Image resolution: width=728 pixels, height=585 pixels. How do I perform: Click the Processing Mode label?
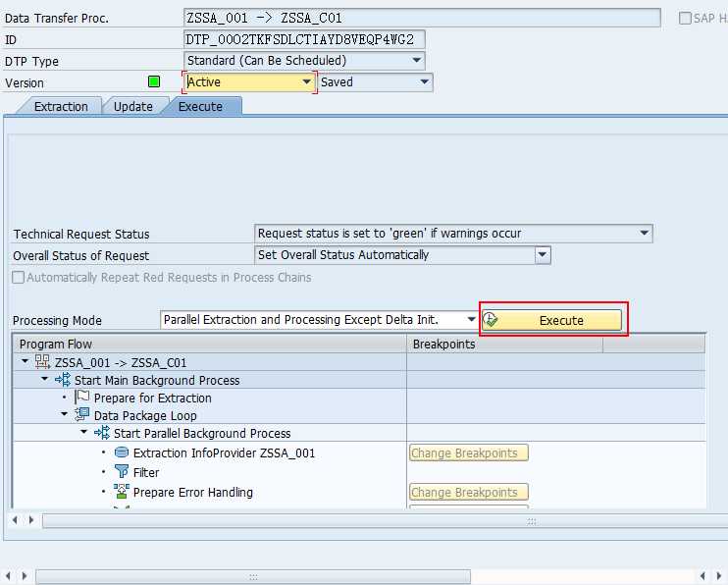click(57, 321)
